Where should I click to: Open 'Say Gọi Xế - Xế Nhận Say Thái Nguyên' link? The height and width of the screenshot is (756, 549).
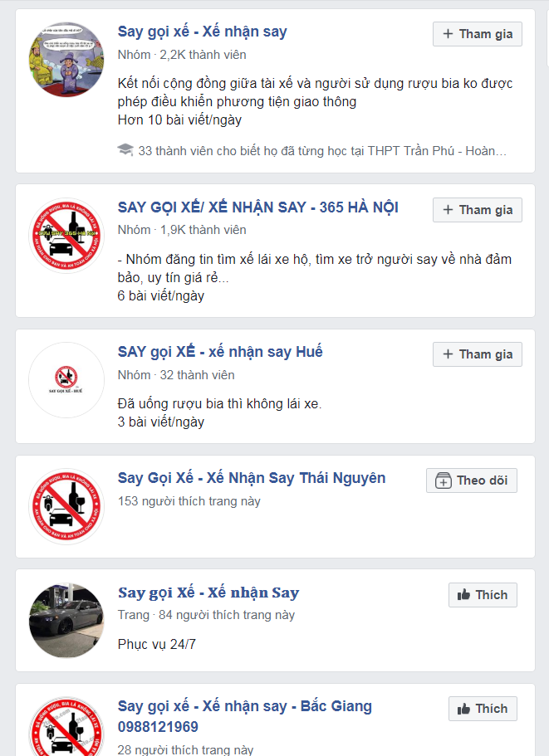(252, 478)
